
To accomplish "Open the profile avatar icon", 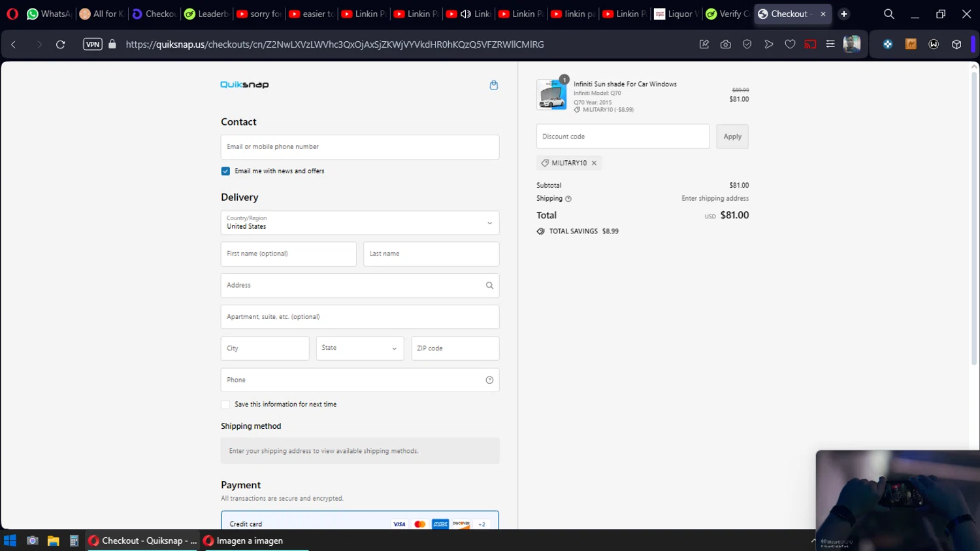I will pyautogui.click(x=852, y=44).
